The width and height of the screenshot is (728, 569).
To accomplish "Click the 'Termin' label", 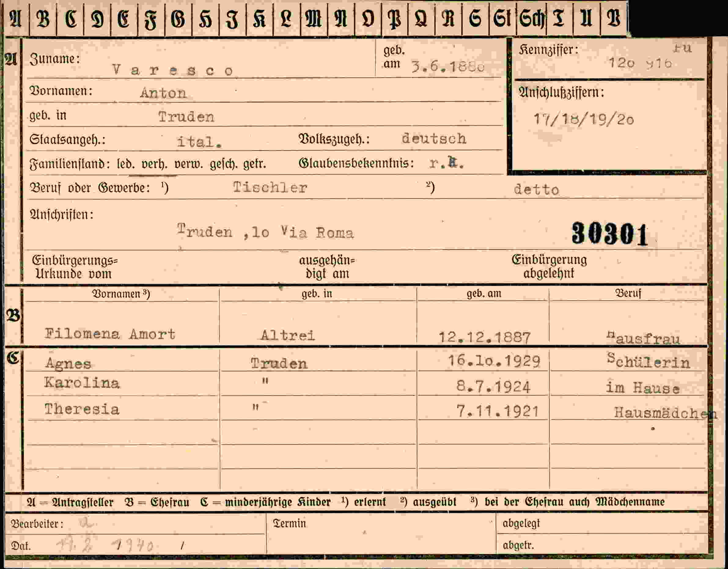I will [289, 523].
